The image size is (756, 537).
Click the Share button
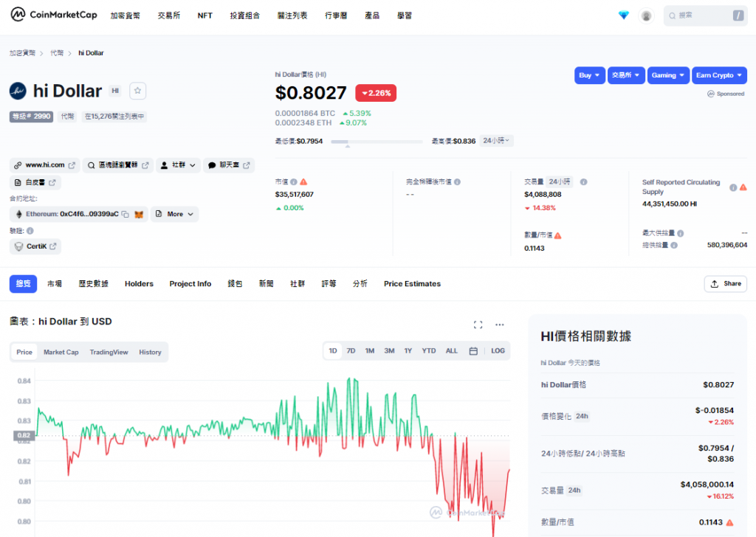[725, 284]
